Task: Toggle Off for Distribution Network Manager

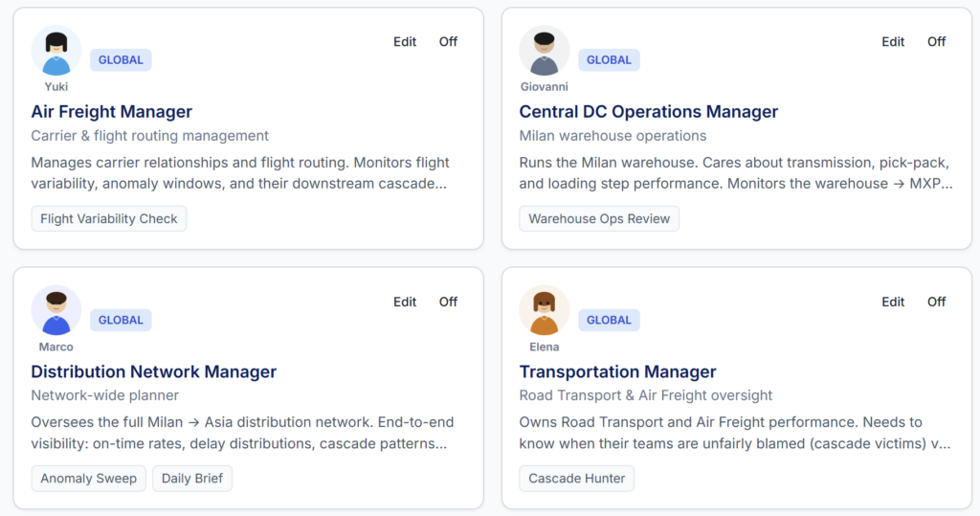Action: click(x=448, y=303)
